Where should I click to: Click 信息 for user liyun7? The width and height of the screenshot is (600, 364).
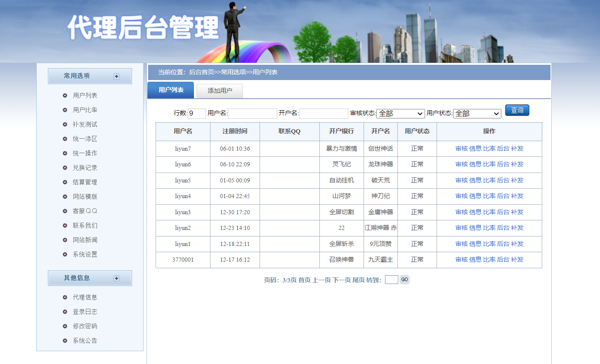tap(475, 149)
